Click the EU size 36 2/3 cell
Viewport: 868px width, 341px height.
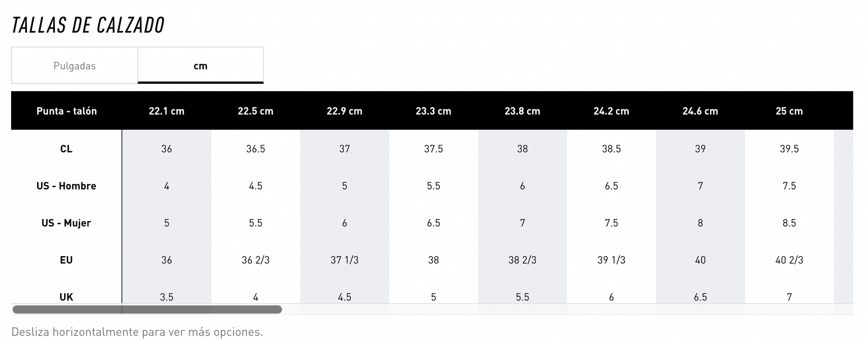(256, 260)
